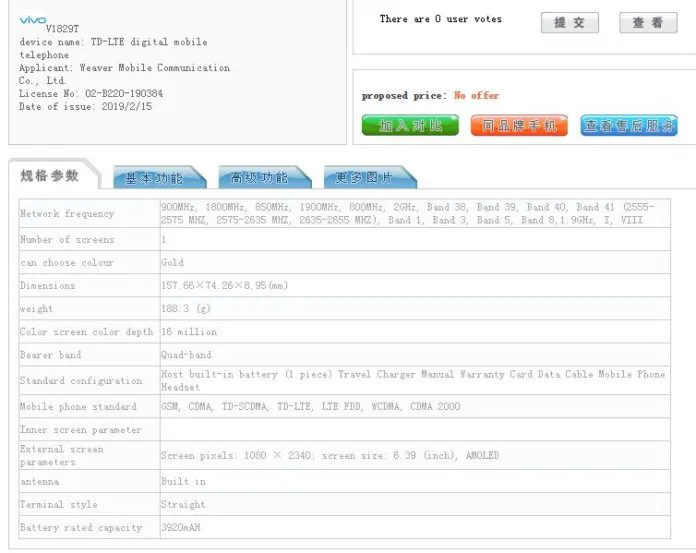696x553 pixels.
Task: Click the Date of issue 2019/2/15
Action: click(85, 107)
